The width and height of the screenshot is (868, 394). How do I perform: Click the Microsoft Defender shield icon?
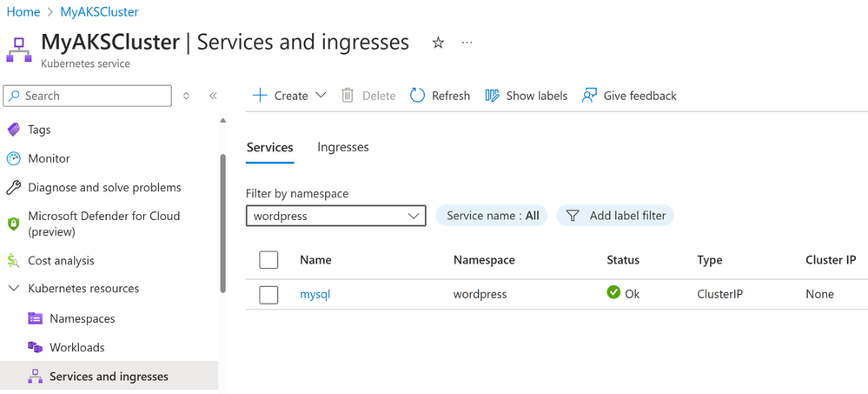(x=13, y=224)
